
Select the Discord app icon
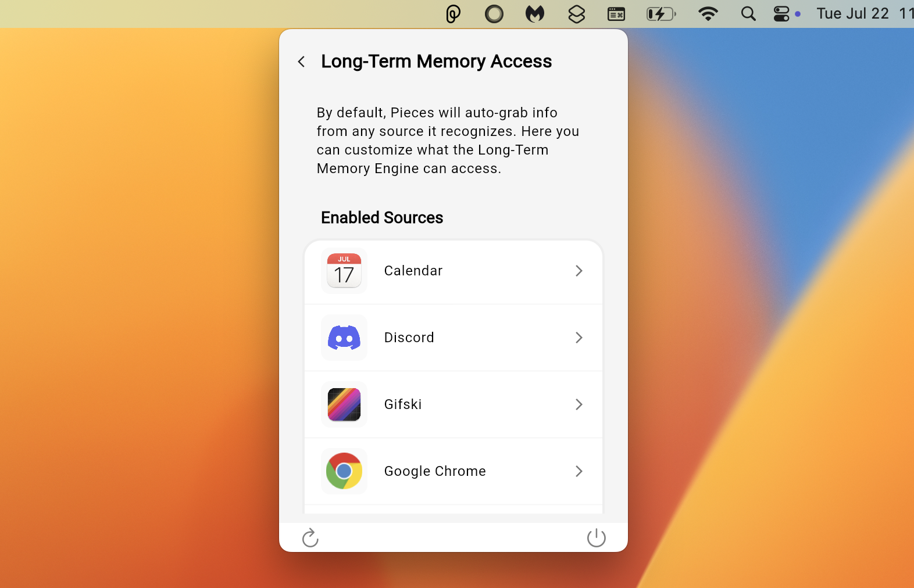(344, 338)
